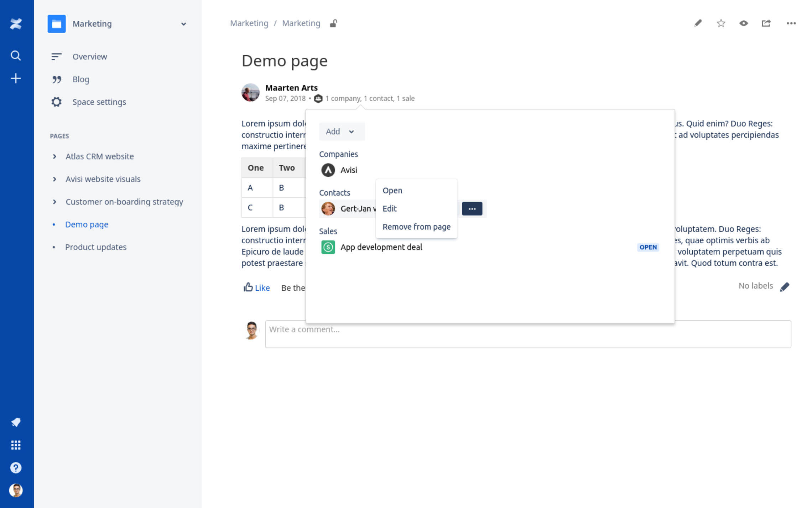
Task: Click the Like link
Action: click(262, 288)
